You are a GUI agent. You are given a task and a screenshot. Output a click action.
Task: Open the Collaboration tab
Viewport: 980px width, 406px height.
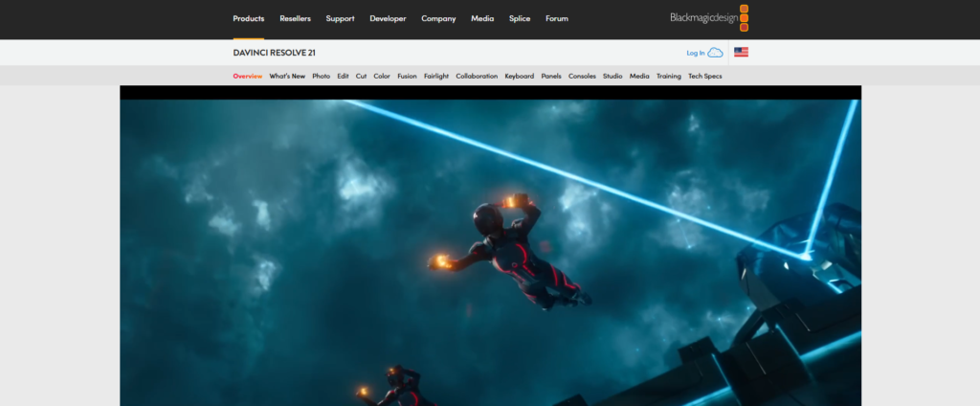tap(477, 76)
